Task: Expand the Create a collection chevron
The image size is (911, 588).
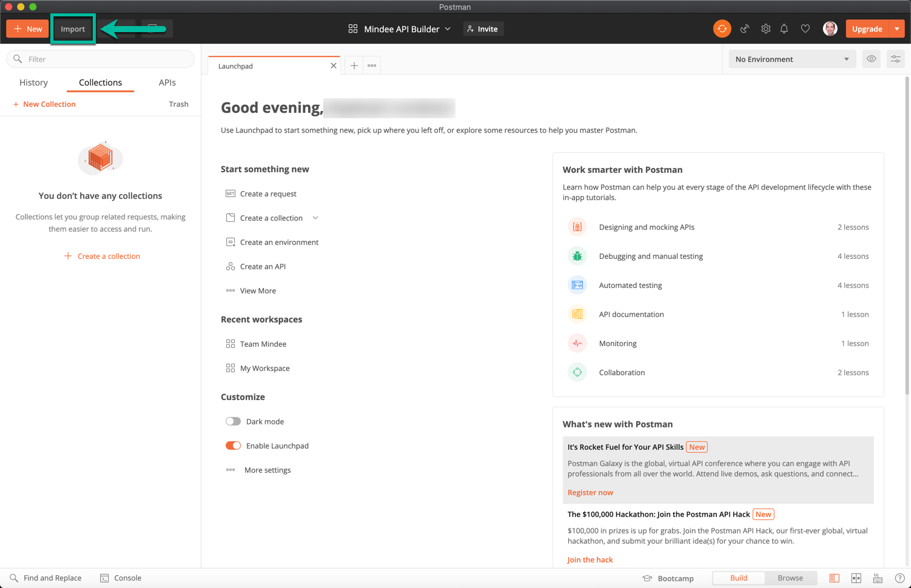Action: click(x=315, y=218)
